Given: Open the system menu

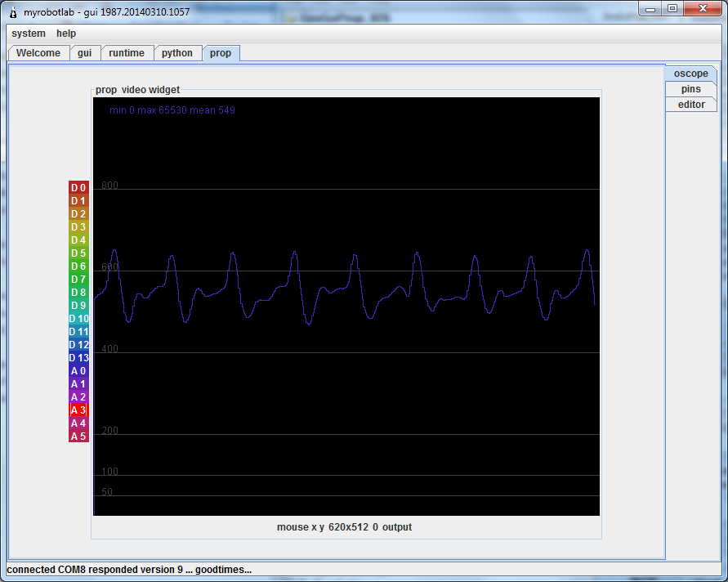Looking at the screenshot, I should [29, 34].
